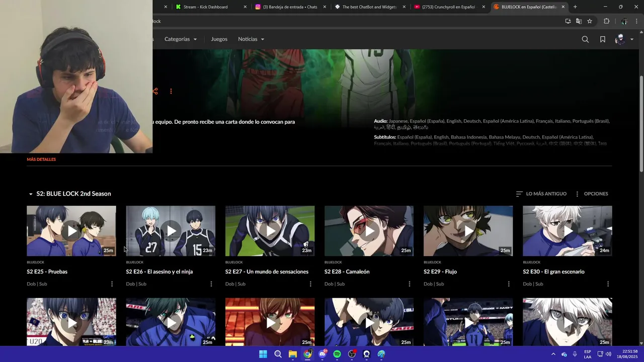
Task: Open the volume tray icon
Action: (x=608, y=354)
